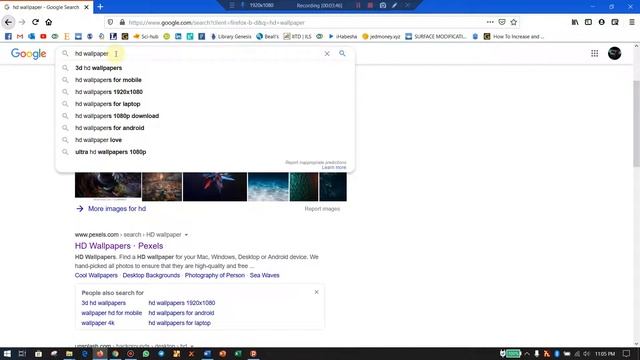
Task: Open the Firefox Library icon
Action: point(575,22)
